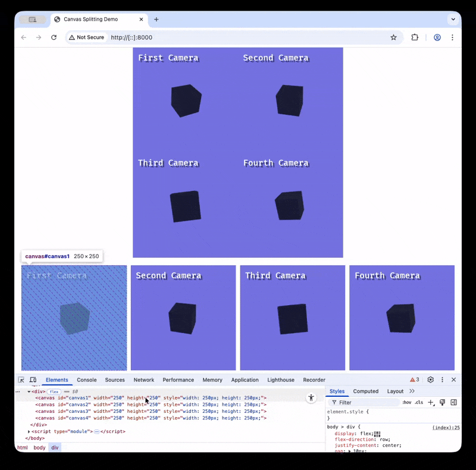The height and width of the screenshot is (470, 476).
Task: Open the Extensions puzzle icon
Action: click(x=415, y=37)
